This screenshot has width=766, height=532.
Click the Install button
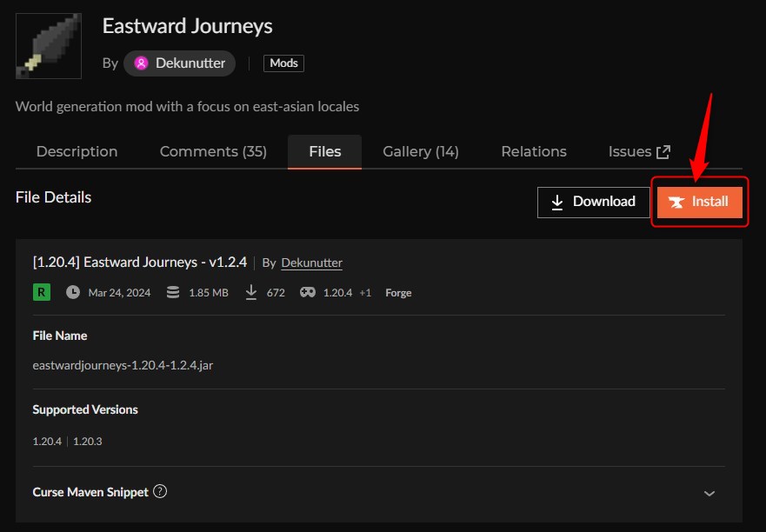pyautogui.click(x=699, y=202)
